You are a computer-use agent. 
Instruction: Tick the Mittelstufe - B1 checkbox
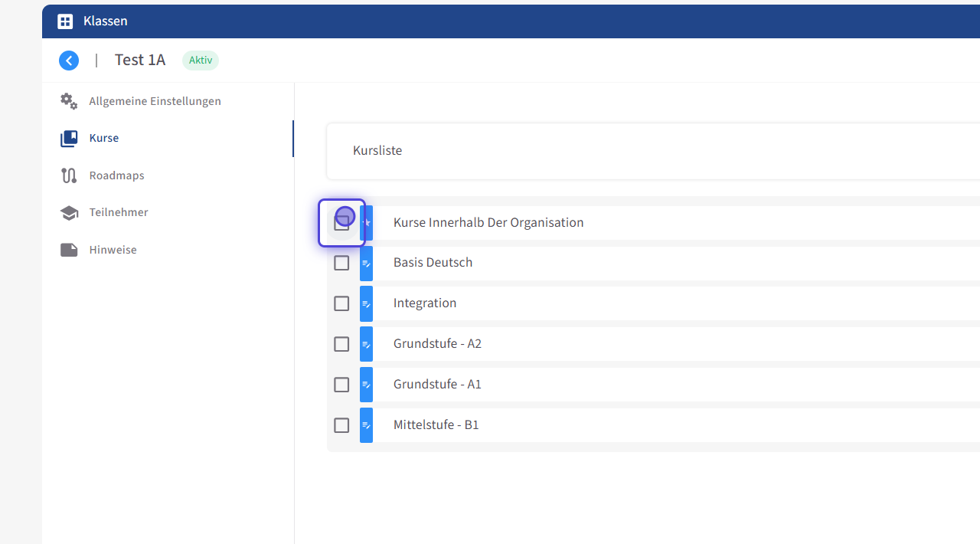[x=341, y=425]
